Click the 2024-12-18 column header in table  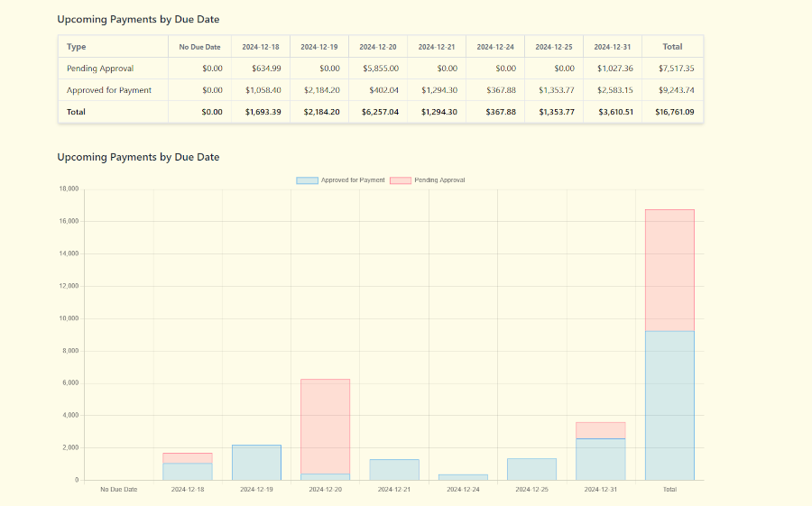(261, 47)
